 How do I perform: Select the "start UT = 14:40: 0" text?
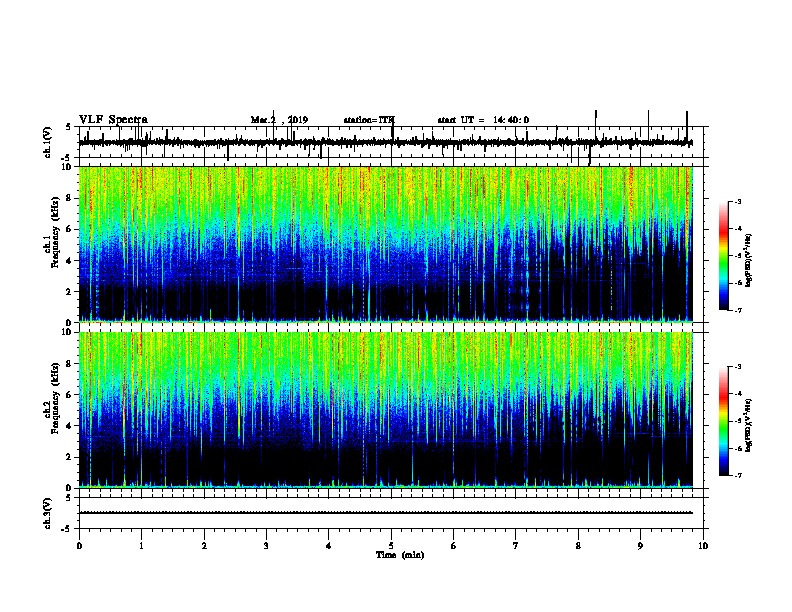[x=483, y=120]
